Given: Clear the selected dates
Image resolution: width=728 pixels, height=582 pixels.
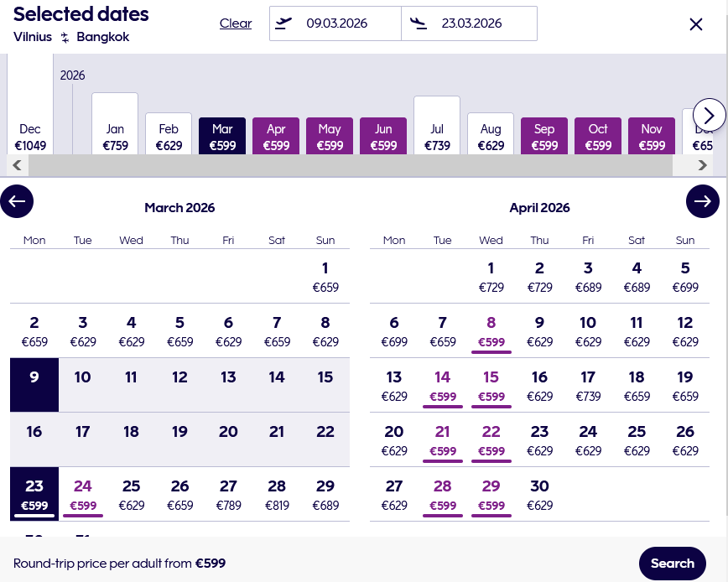Looking at the screenshot, I should click(x=236, y=23).
